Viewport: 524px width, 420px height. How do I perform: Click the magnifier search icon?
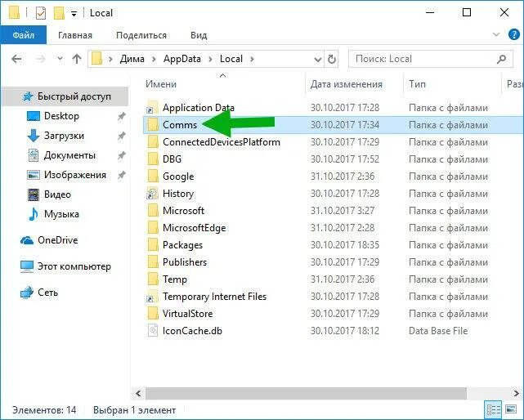(502, 59)
